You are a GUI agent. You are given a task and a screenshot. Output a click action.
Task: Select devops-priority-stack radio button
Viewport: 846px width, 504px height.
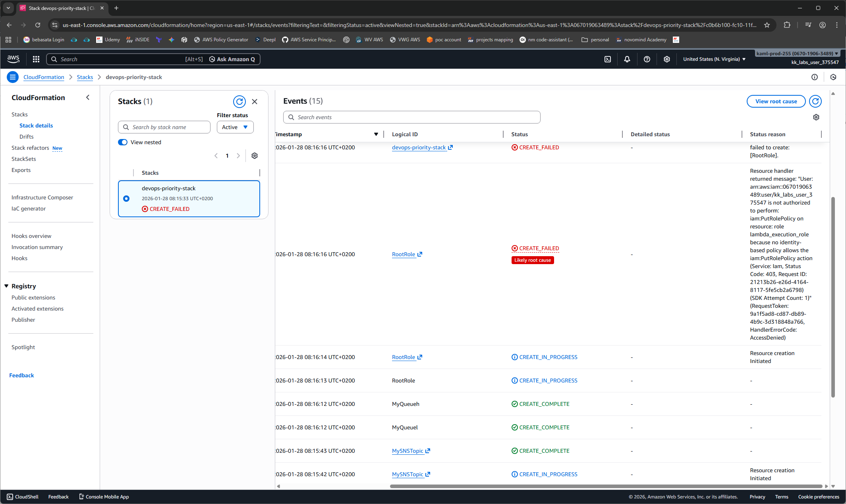tap(126, 199)
